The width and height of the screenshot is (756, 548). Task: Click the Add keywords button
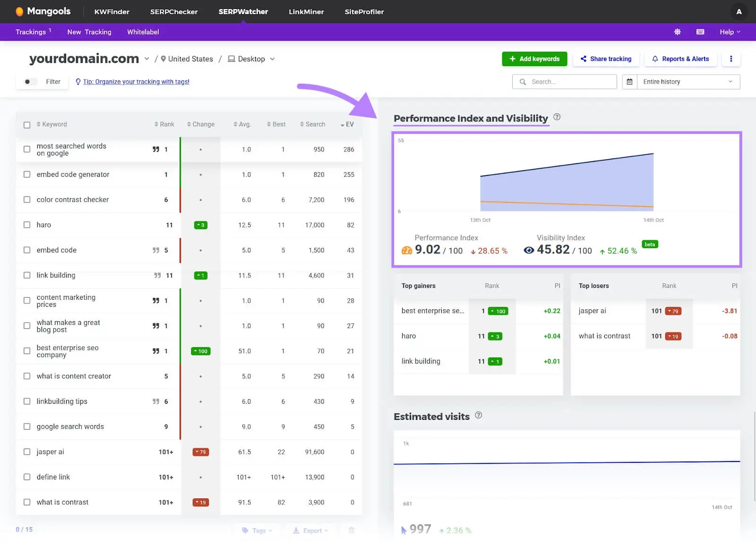coord(534,59)
